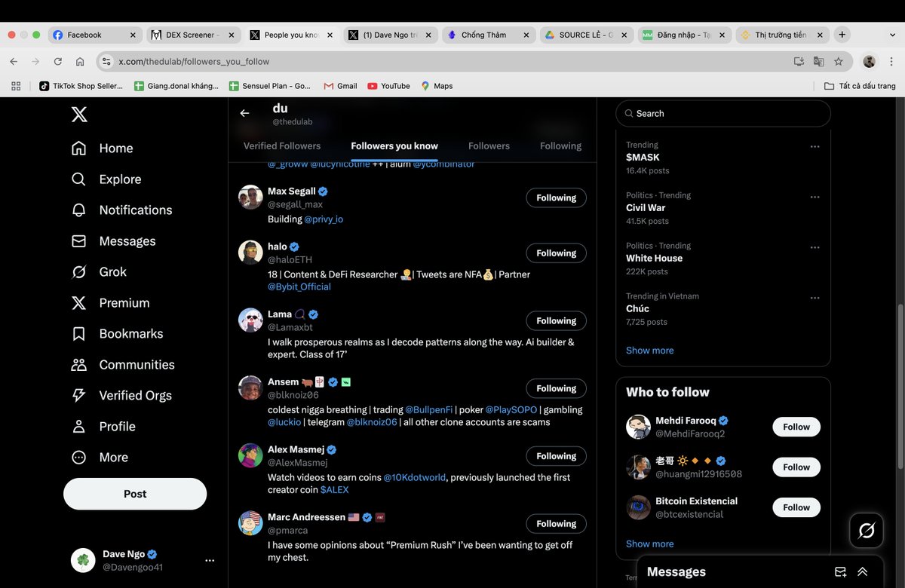Click the new message icon in Messages drawer
The width and height of the screenshot is (905, 588).
pyautogui.click(x=840, y=572)
